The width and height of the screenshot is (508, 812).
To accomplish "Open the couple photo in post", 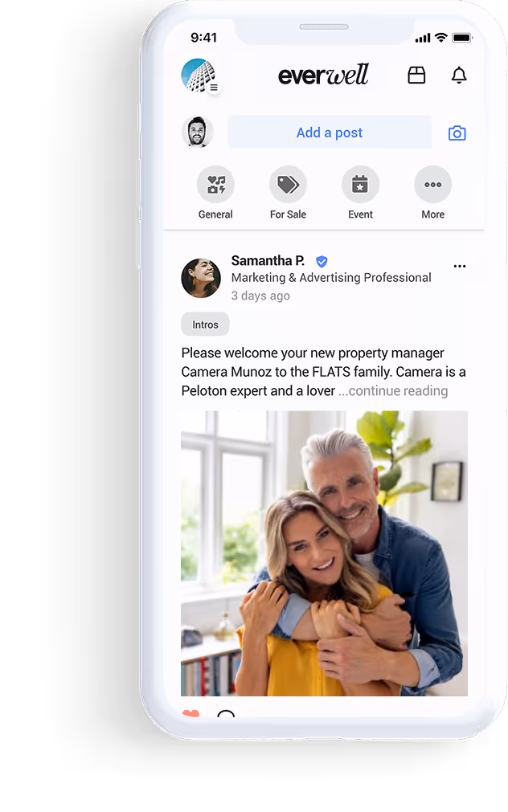I will coord(324,553).
